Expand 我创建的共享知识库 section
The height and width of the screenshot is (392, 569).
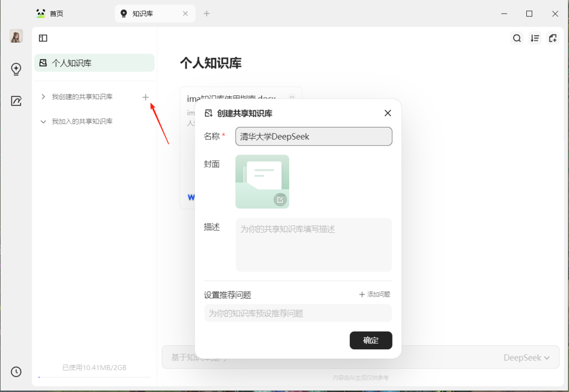[43, 96]
